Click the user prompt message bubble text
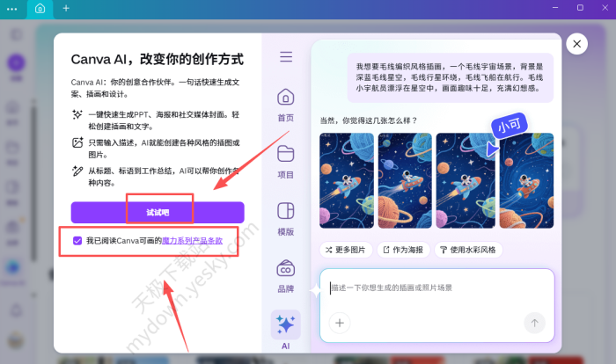The width and height of the screenshot is (616, 364). tap(450, 77)
